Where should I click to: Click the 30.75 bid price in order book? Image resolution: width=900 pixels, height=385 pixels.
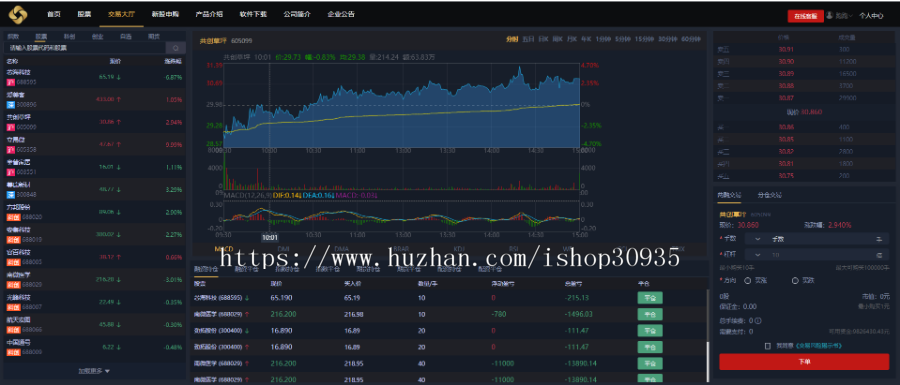pyautogui.click(x=786, y=175)
